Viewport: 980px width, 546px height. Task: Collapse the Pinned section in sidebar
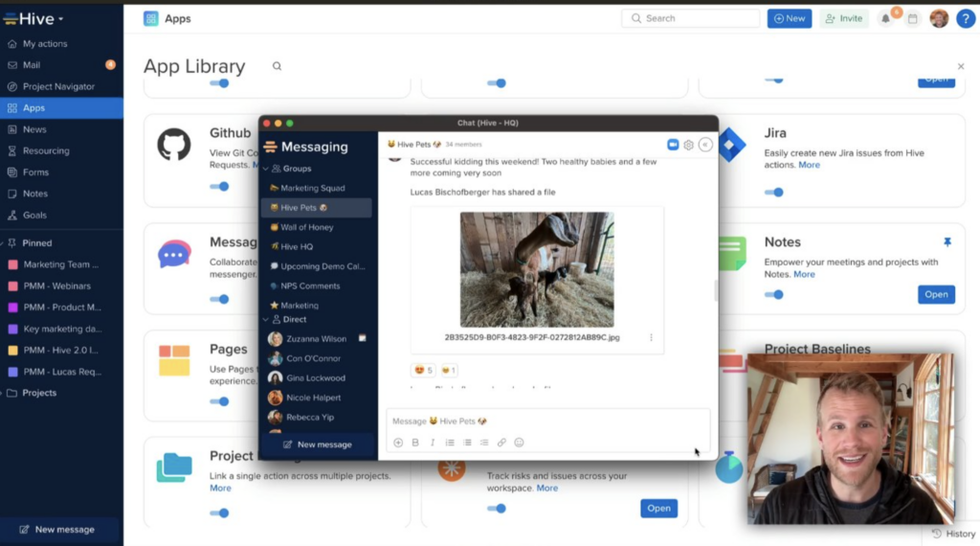(x=3, y=243)
